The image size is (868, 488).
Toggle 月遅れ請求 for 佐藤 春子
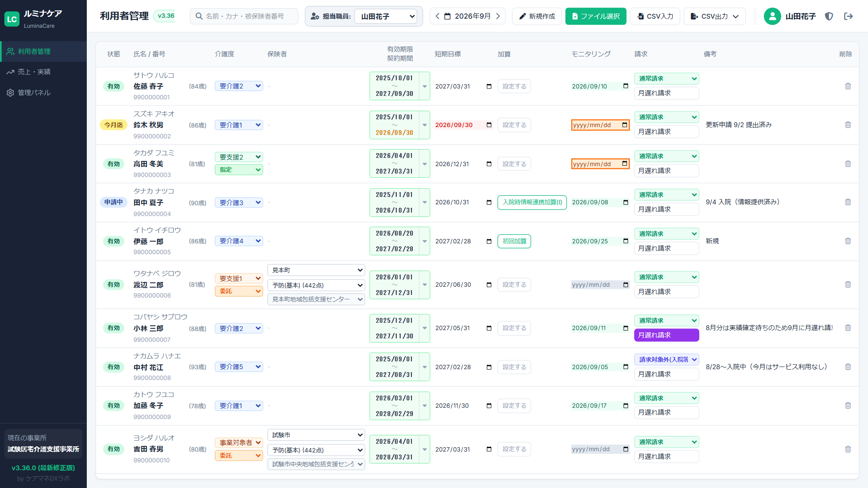click(x=666, y=93)
